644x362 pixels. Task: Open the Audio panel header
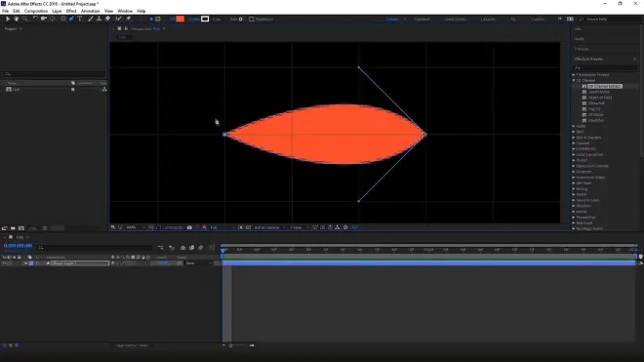580,39
